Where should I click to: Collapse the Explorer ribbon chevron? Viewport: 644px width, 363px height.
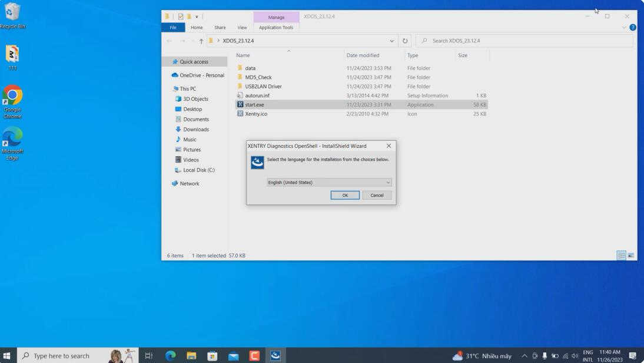[x=624, y=28]
